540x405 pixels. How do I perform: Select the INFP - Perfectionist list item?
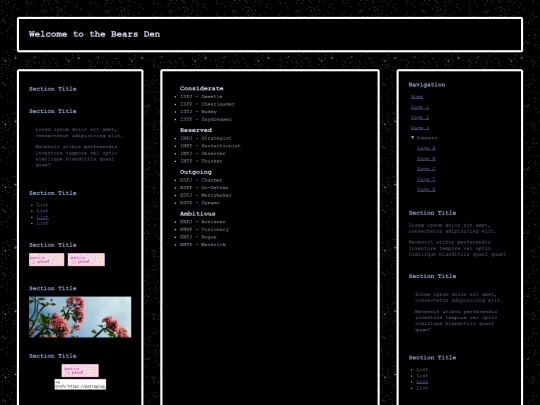210,146
